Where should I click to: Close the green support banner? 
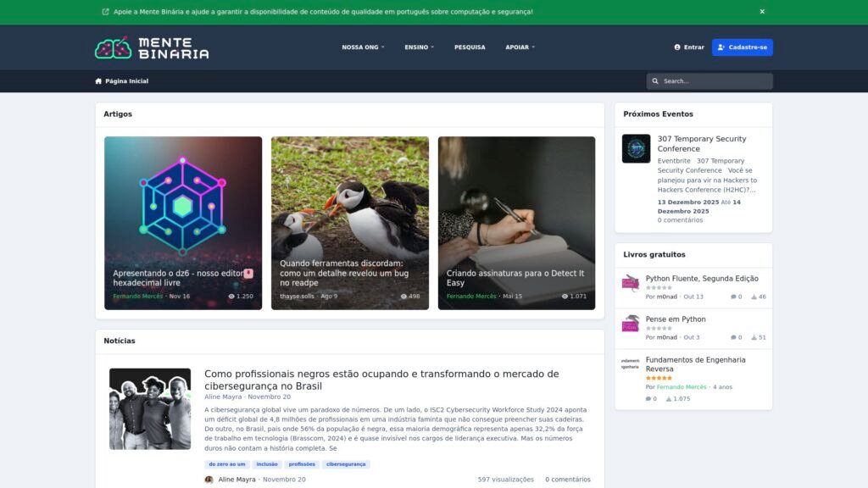tap(762, 12)
